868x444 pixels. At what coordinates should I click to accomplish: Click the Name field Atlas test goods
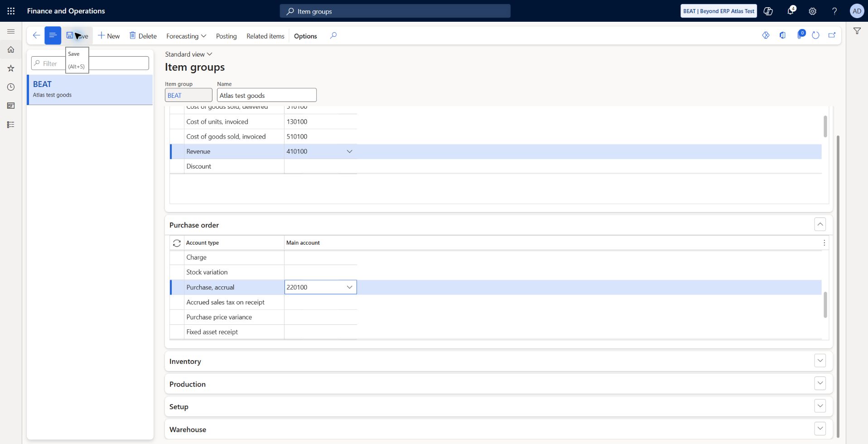pyautogui.click(x=266, y=95)
